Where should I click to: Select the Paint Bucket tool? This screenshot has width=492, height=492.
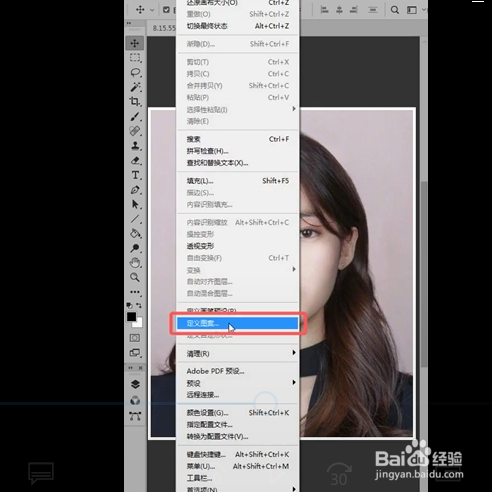coord(135,233)
